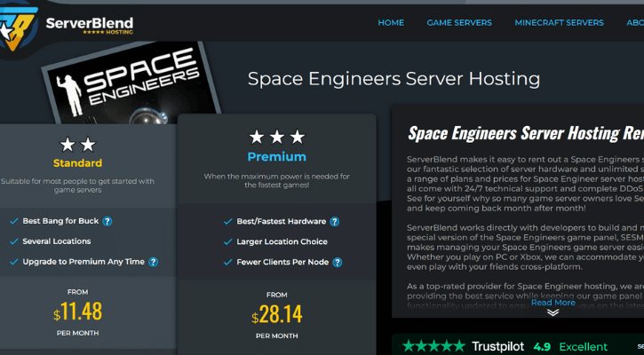Click the Several Locations feature text

pyautogui.click(x=57, y=241)
